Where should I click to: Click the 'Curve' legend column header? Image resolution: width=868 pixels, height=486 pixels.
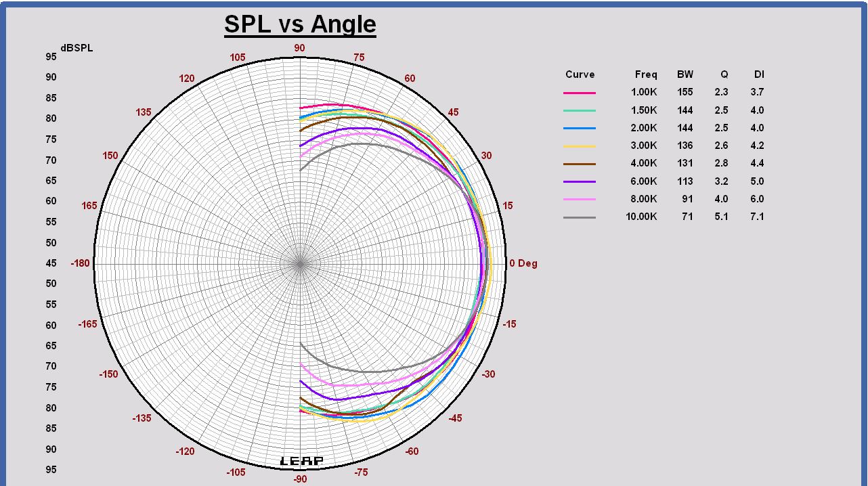click(x=580, y=74)
